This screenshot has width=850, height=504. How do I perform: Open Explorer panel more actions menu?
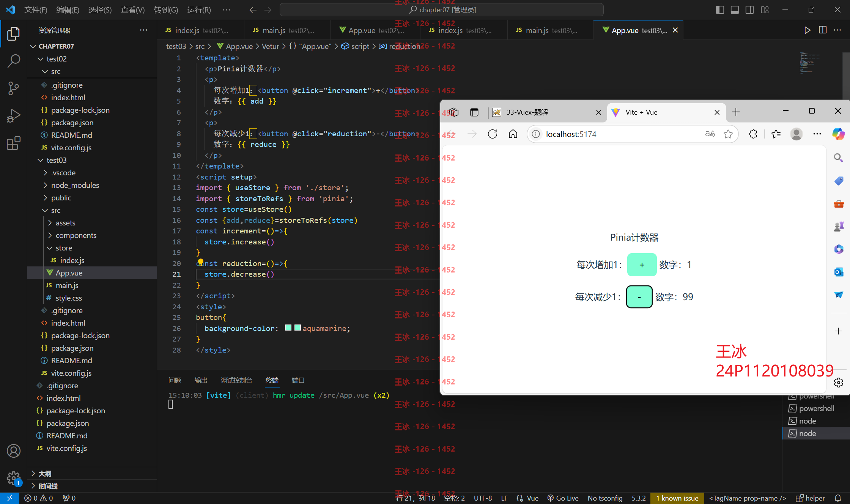pos(143,30)
